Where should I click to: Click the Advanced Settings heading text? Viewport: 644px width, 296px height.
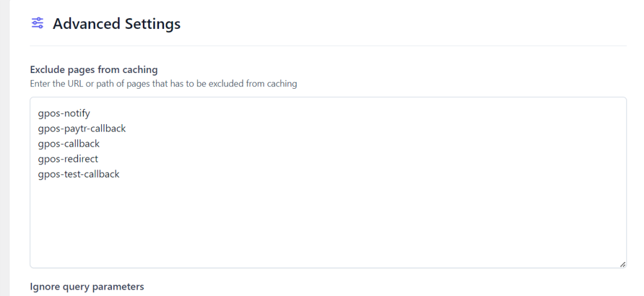pyautogui.click(x=116, y=24)
